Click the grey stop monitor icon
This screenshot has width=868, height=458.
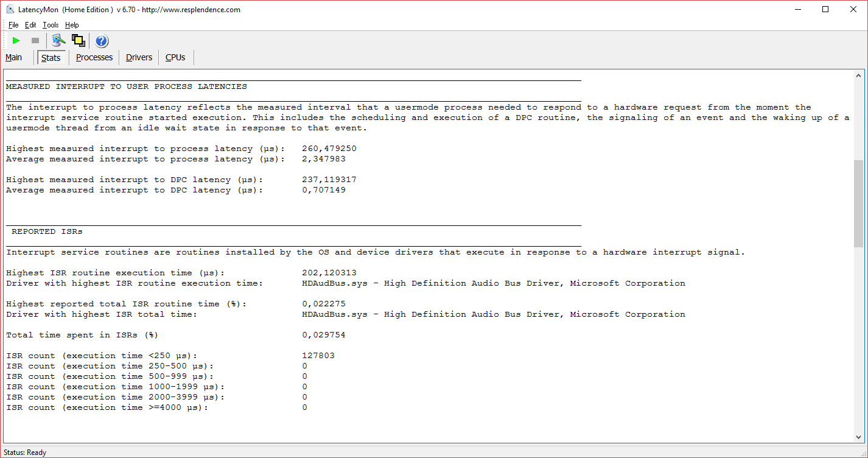point(35,41)
